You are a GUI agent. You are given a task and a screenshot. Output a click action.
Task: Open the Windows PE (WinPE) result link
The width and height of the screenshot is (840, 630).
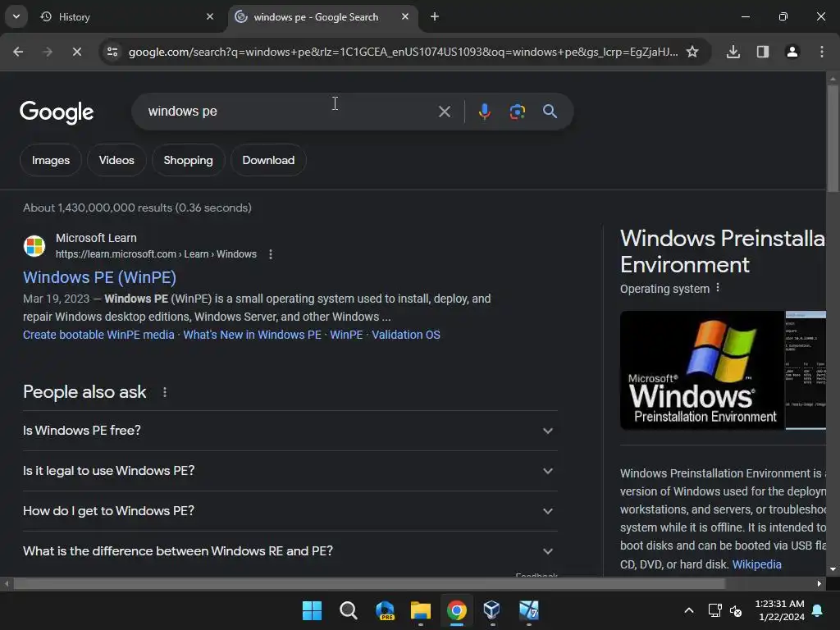[x=99, y=277]
